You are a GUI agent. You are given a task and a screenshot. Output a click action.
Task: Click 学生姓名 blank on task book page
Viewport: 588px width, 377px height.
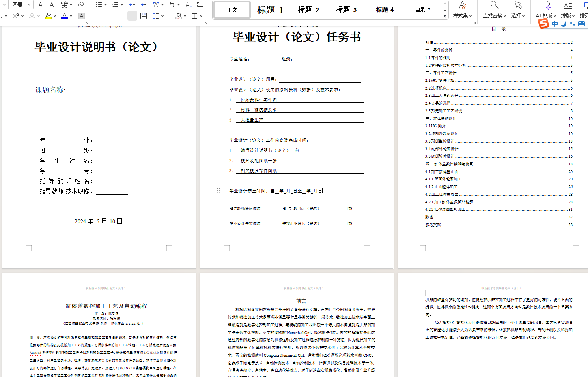264,59
